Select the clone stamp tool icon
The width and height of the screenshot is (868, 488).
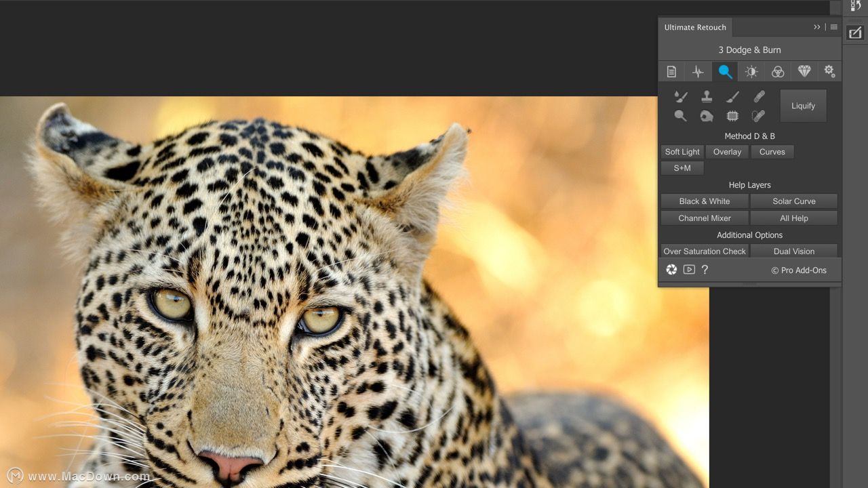pos(707,97)
